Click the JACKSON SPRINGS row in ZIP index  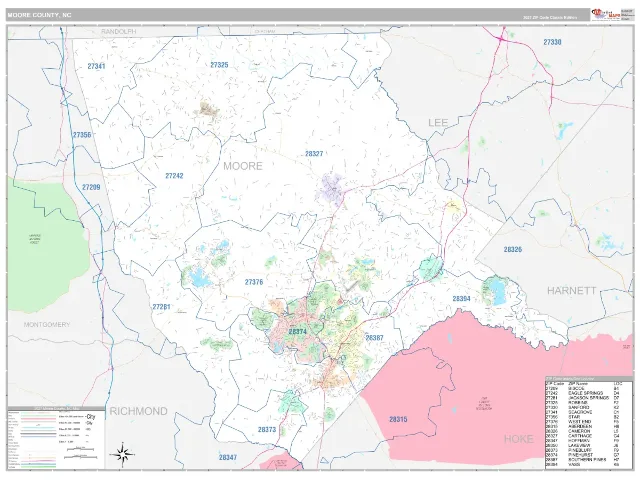(x=584, y=398)
